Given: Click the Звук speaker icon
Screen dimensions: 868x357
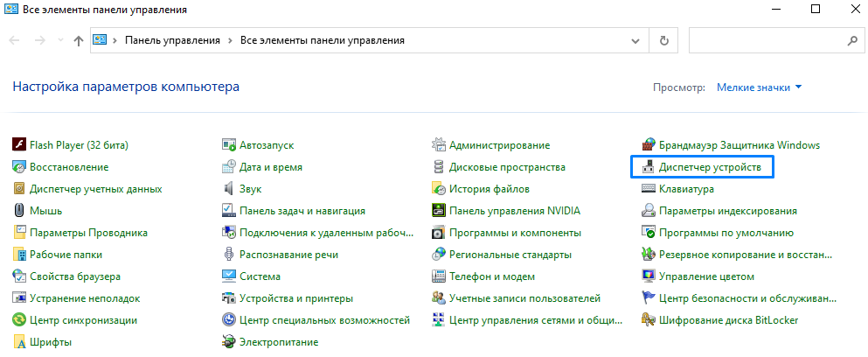Looking at the screenshot, I should point(229,189).
